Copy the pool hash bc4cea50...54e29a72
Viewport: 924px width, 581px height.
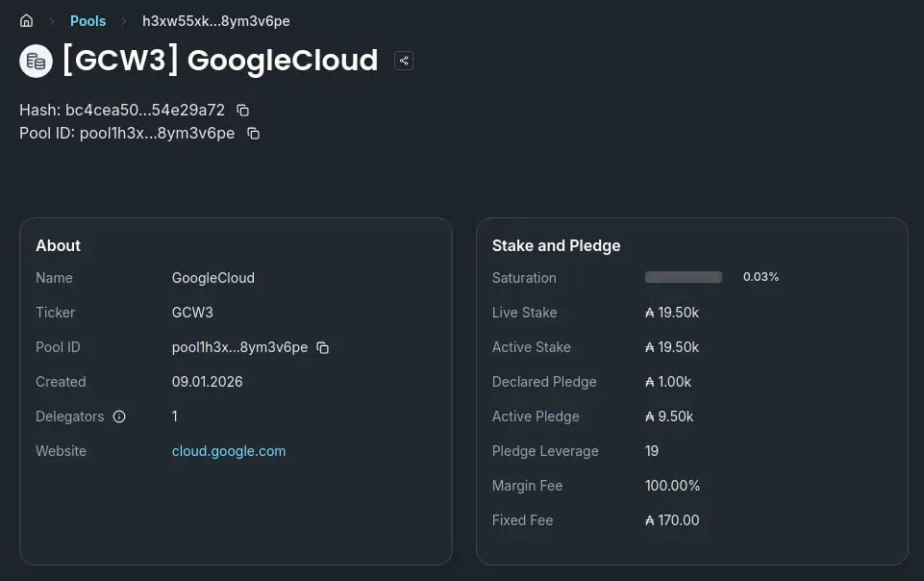point(243,111)
